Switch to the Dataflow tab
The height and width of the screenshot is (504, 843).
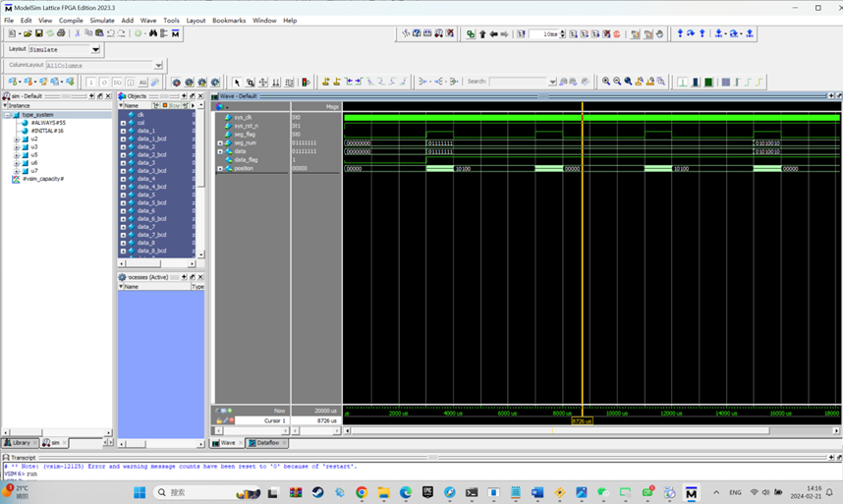click(x=267, y=443)
